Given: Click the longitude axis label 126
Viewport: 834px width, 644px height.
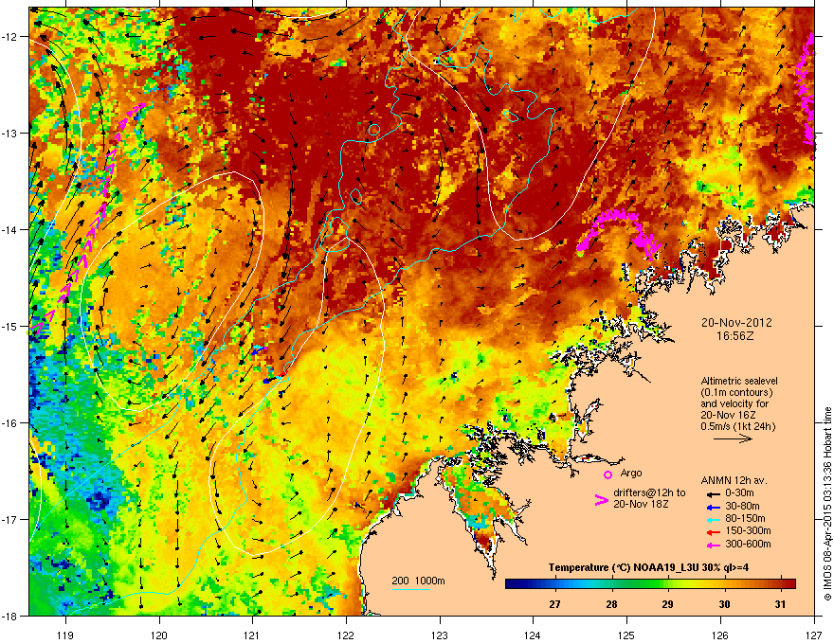Looking at the screenshot, I should [720, 635].
